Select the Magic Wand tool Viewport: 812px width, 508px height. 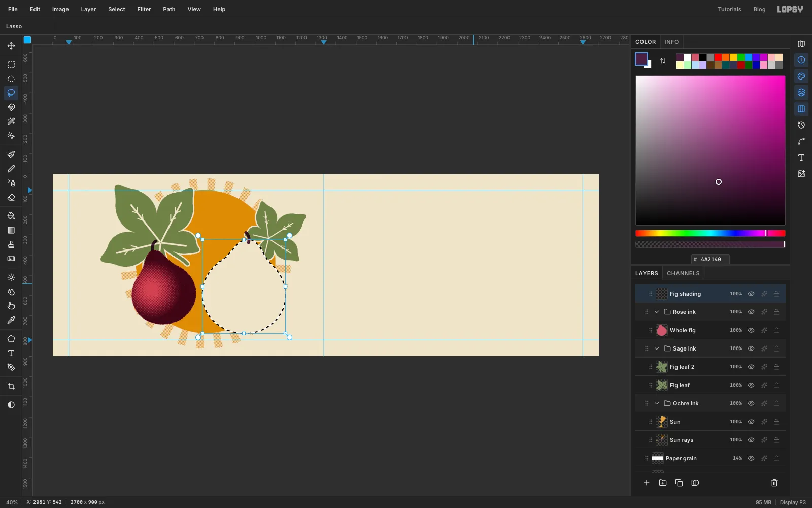11,121
